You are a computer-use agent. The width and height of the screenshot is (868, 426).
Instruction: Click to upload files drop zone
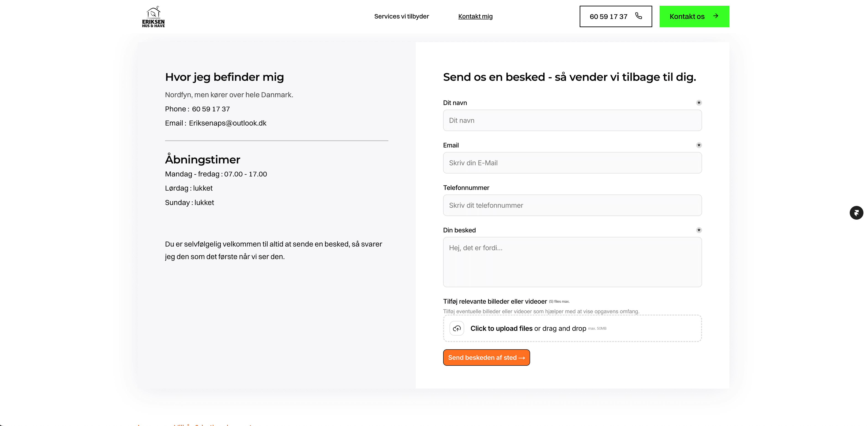coord(572,328)
